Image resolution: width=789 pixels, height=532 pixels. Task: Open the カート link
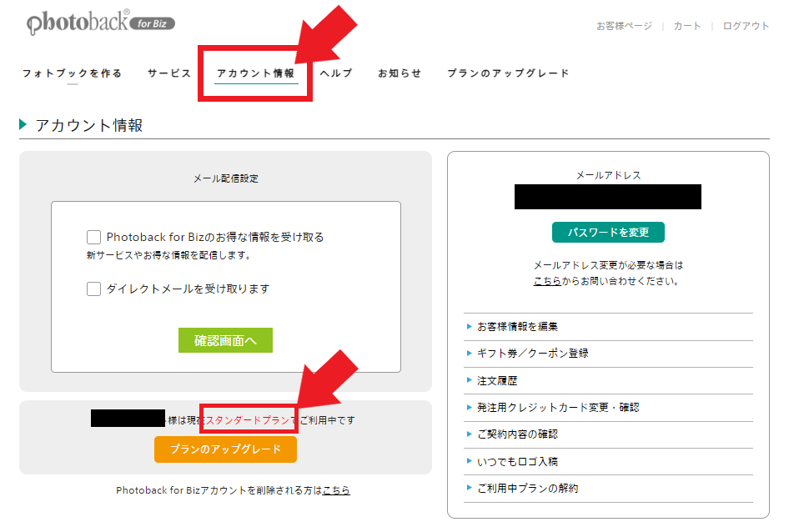tap(687, 26)
